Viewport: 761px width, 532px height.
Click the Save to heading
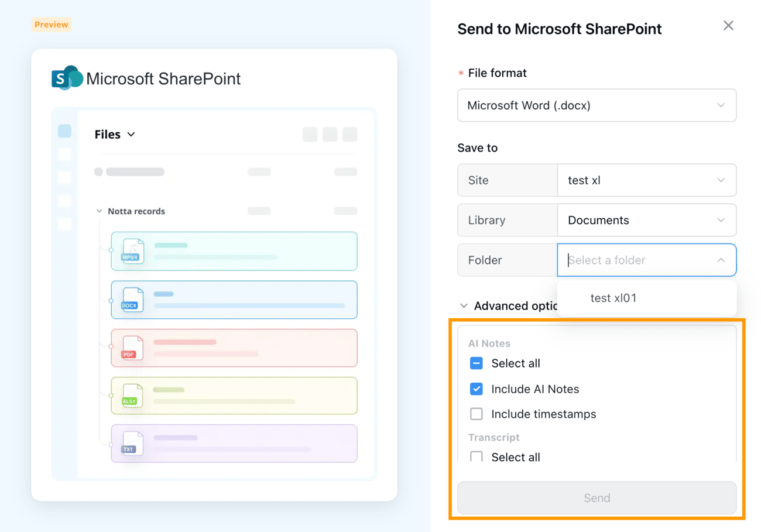478,148
